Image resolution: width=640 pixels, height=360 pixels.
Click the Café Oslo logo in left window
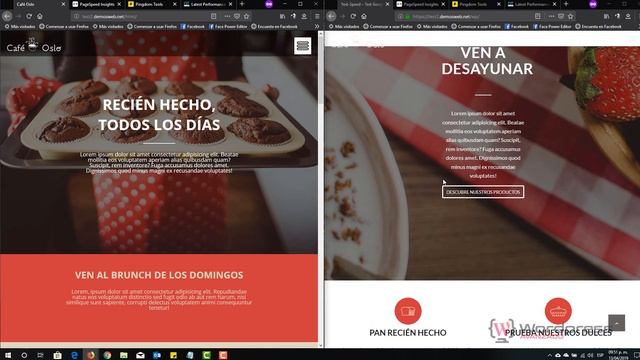[x=34, y=45]
